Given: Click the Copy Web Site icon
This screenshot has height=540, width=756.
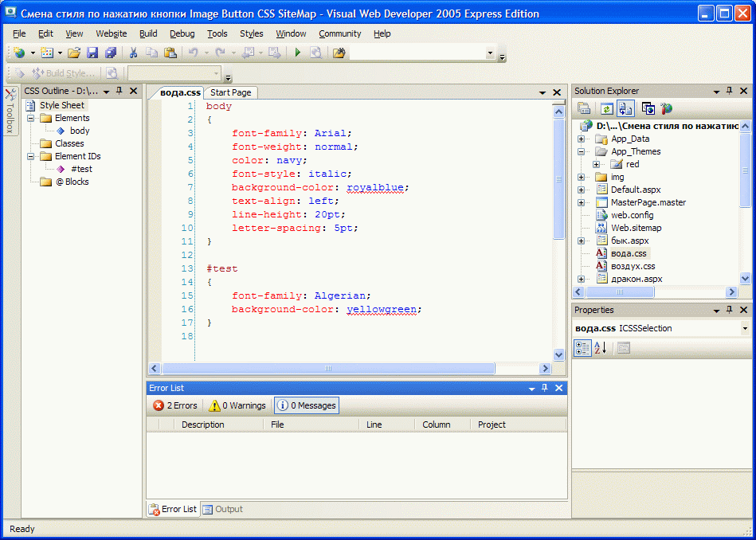Looking at the screenshot, I should [x=648, y=108].
